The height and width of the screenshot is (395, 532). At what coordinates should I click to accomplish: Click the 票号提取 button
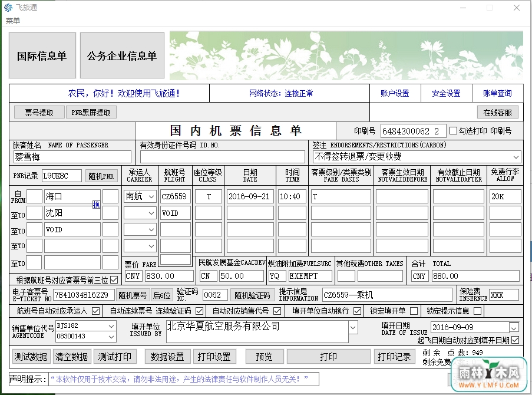(39, 113)
